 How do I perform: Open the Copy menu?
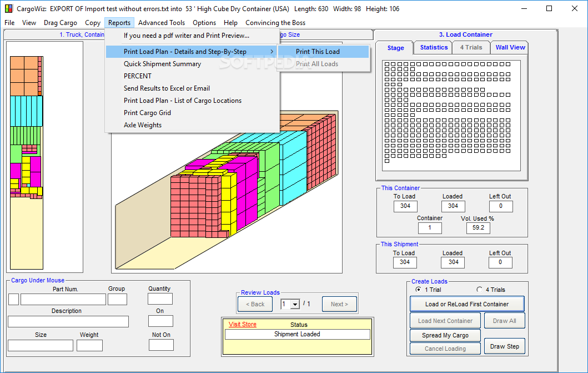pos(93,23)
